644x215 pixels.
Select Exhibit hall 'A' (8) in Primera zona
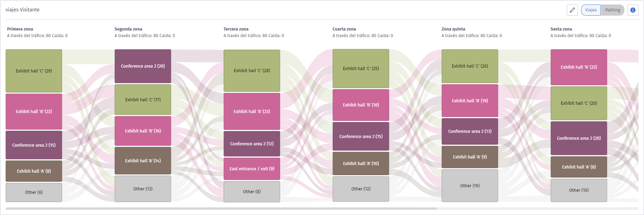tap(34, 171)
